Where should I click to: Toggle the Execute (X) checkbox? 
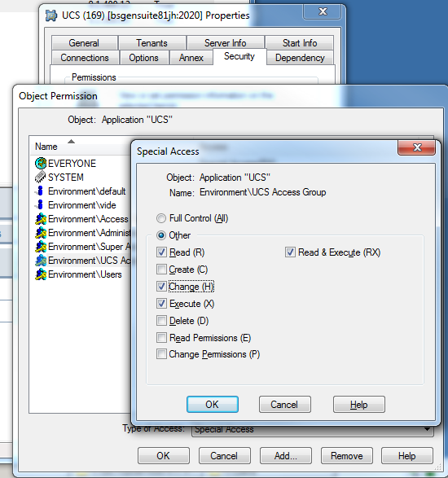click(161, 304)
